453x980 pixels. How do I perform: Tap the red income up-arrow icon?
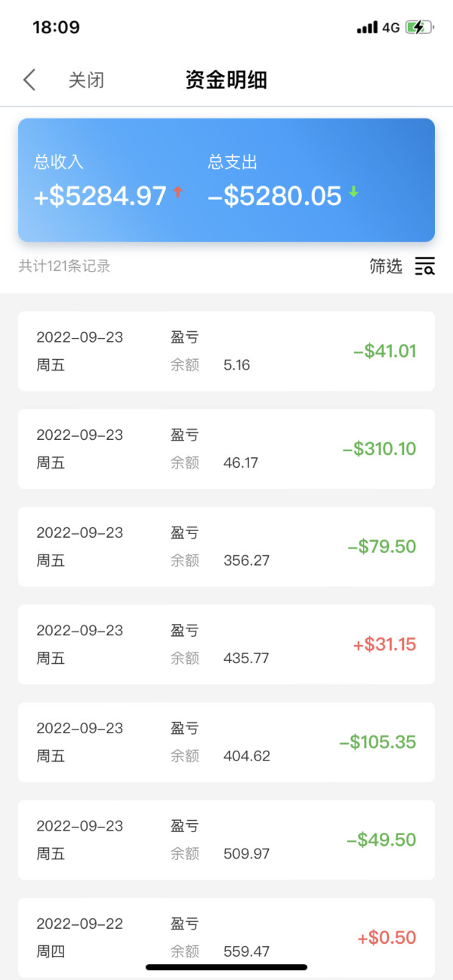pyautogui.click(x=178, y=192)
